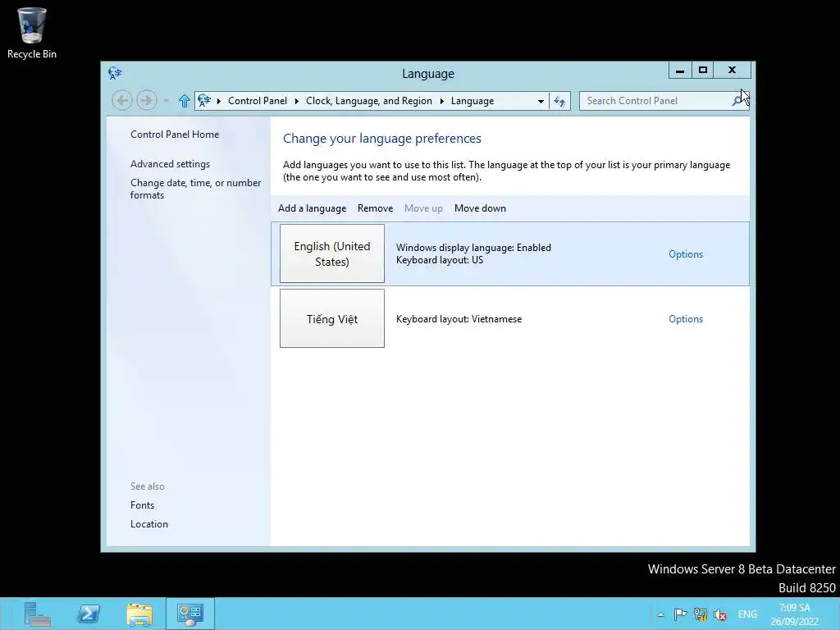Open the Location link
This screenshot has width=840, height=630.
click(x=149, y=524)
